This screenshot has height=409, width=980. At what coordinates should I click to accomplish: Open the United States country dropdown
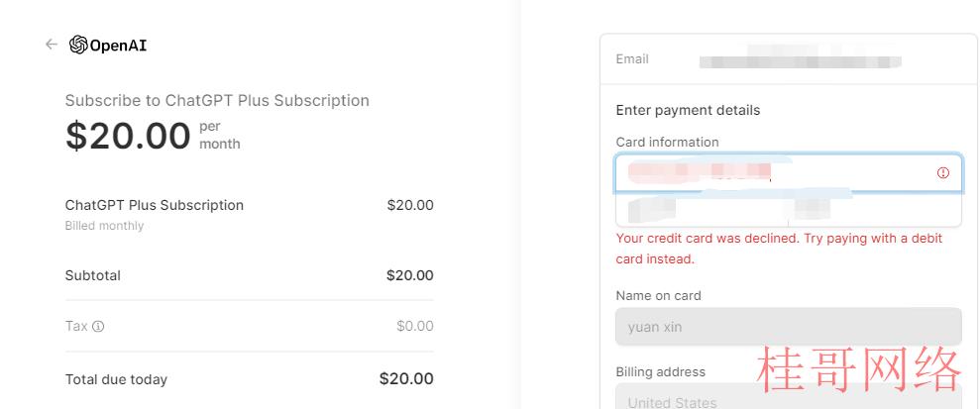click(x=789, y=396)
